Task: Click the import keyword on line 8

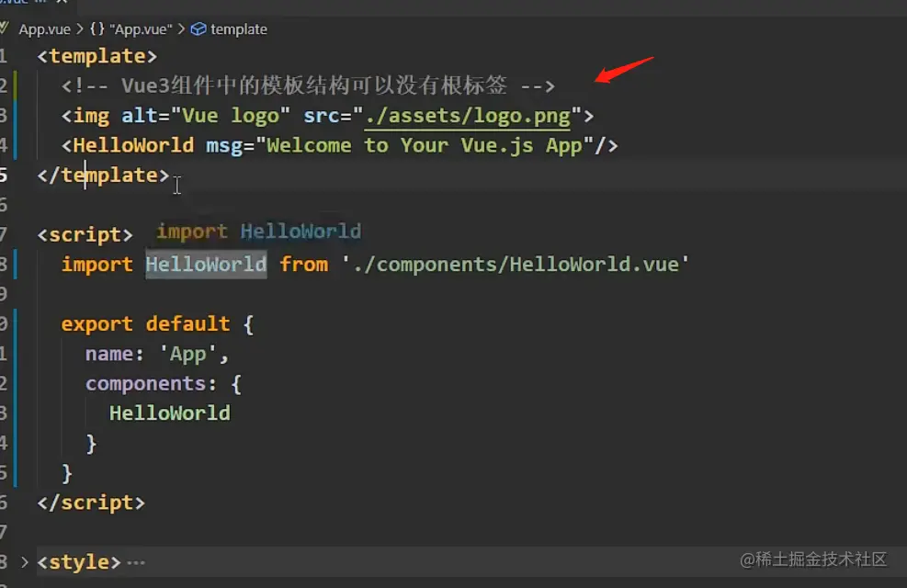Action: click(97, 265)
